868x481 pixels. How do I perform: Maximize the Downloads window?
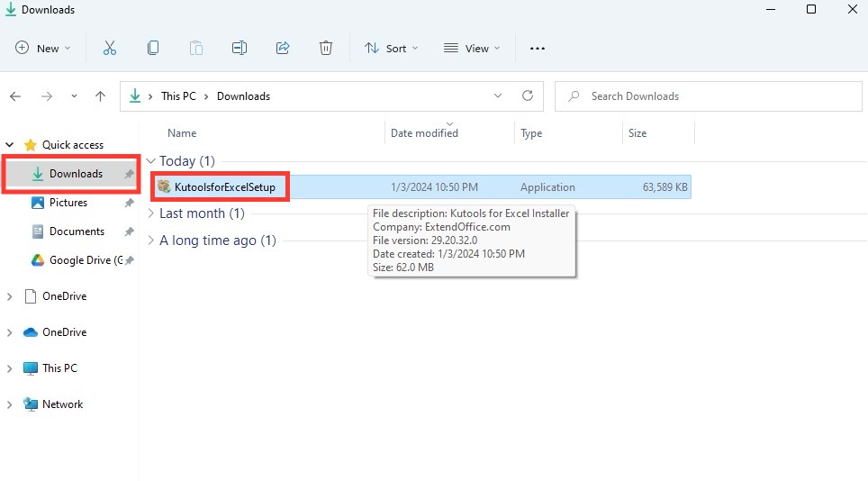tap(811, 9)
